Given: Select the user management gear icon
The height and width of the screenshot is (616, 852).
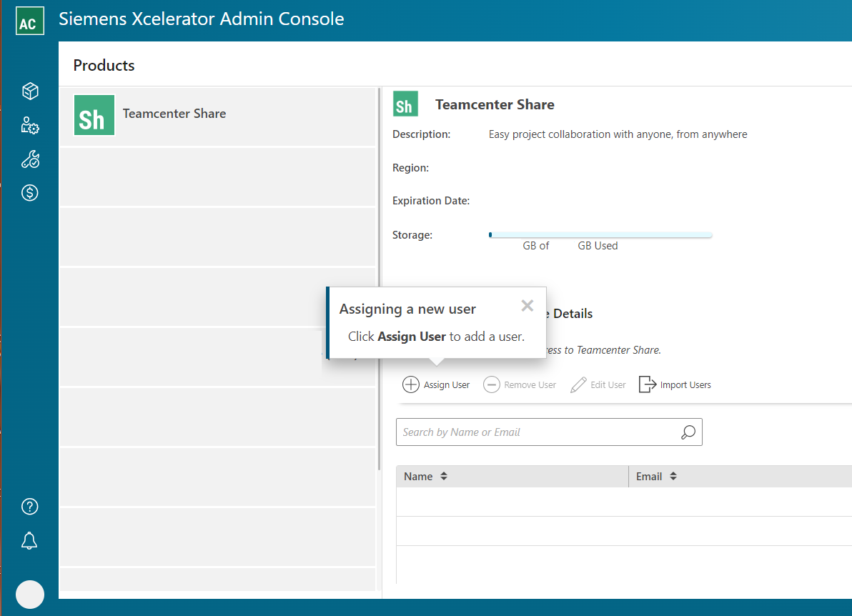Looking at the screenshot, I should tap(29, 125).
